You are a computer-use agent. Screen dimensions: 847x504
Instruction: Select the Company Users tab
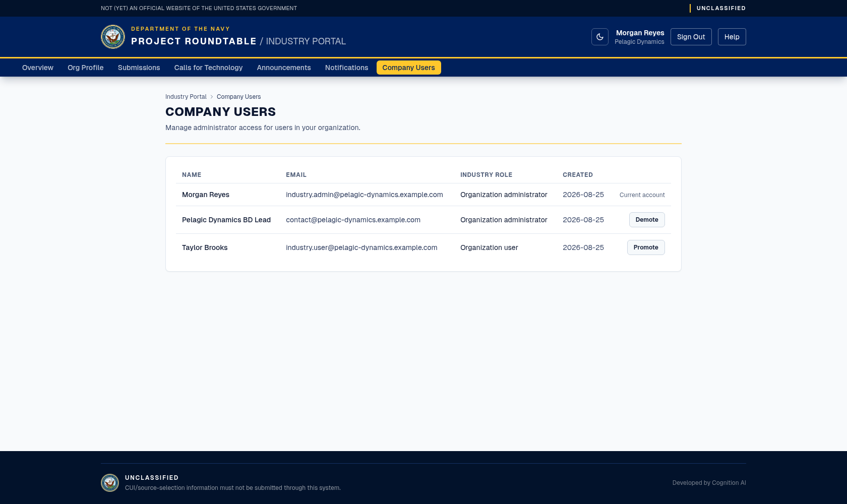[x=409, y=68]
